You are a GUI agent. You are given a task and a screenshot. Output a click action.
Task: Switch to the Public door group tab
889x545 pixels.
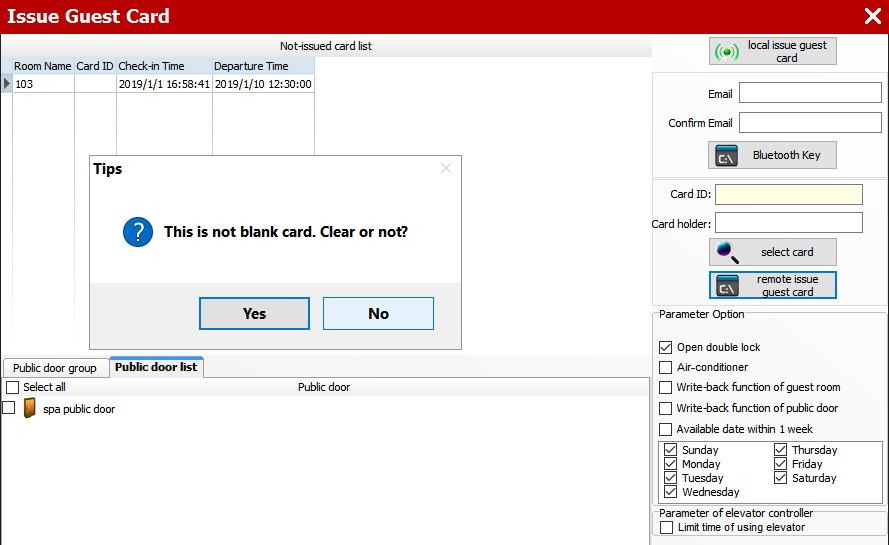pos(55,368)
